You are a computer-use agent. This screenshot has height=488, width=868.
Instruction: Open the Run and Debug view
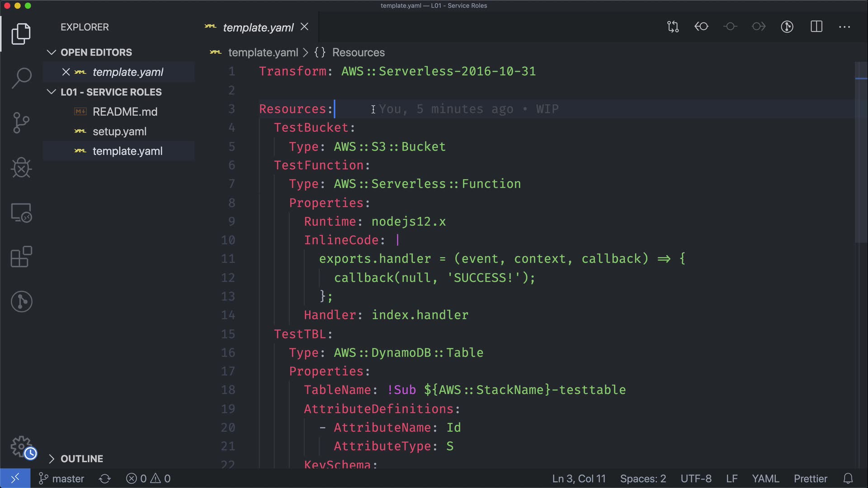point(21,168)
